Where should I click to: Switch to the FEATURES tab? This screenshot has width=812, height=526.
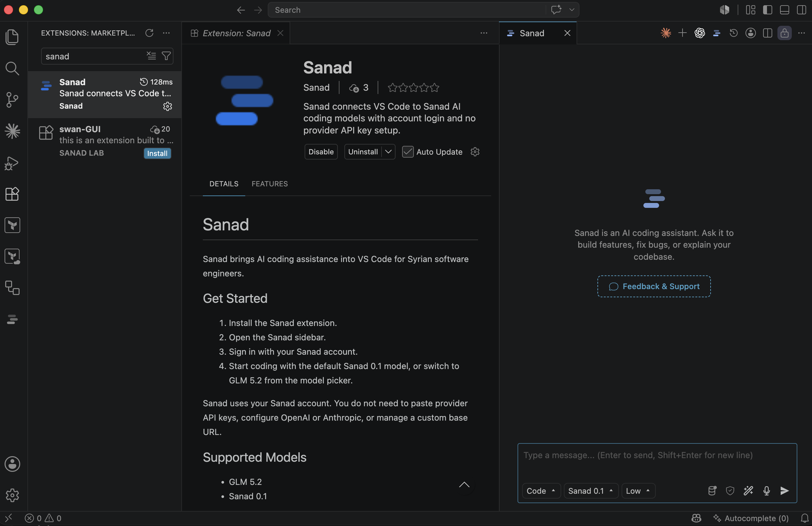(270, 184)
